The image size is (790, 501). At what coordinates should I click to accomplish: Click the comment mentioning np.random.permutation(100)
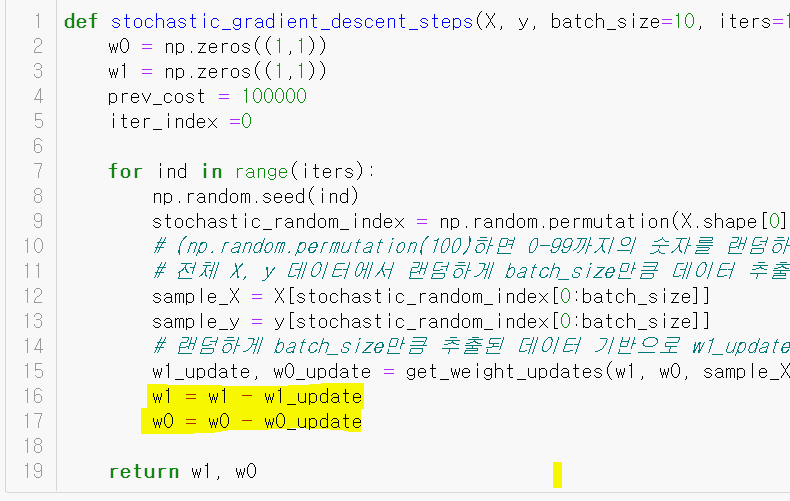471,246
